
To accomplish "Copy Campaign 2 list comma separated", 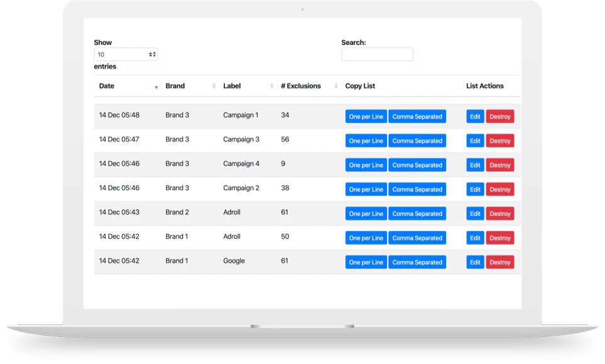I will [417, 190].
